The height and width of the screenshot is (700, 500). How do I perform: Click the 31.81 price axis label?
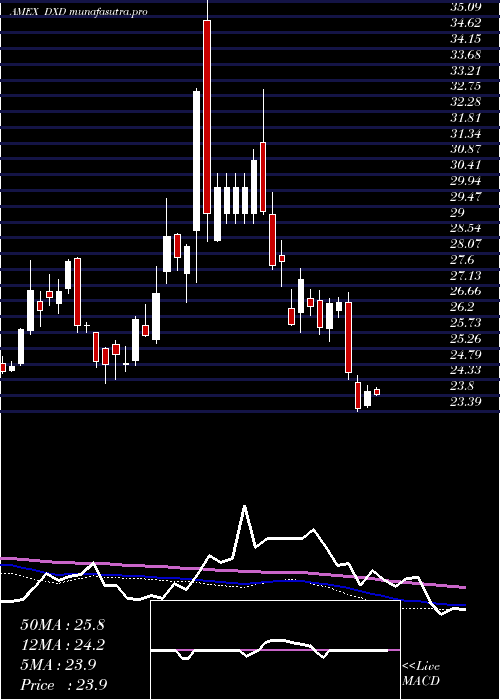tap(466, 118)
